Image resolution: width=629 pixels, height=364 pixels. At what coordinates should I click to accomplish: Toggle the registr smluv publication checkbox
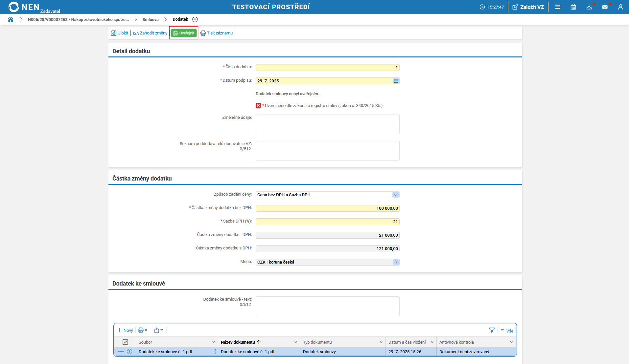[258, 105]
